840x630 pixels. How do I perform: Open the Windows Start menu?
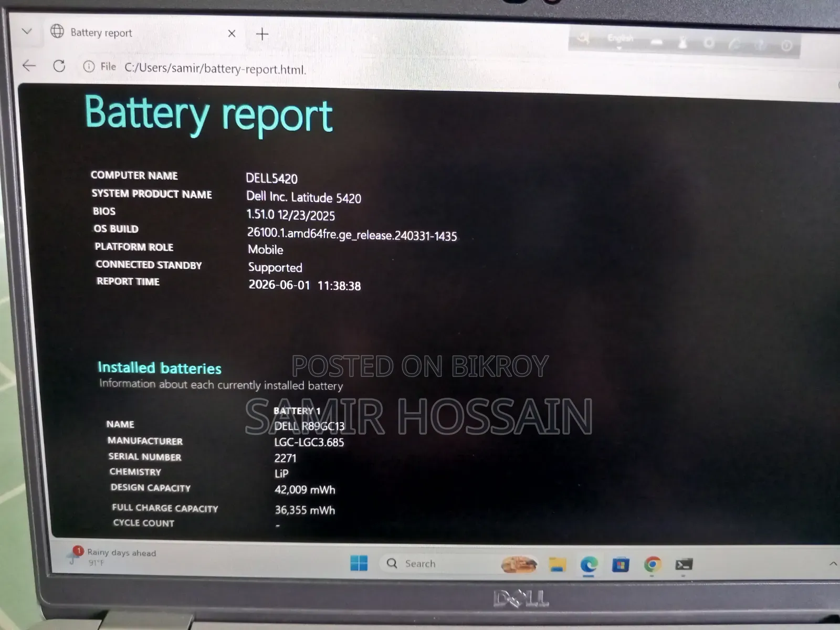(359, 563)
